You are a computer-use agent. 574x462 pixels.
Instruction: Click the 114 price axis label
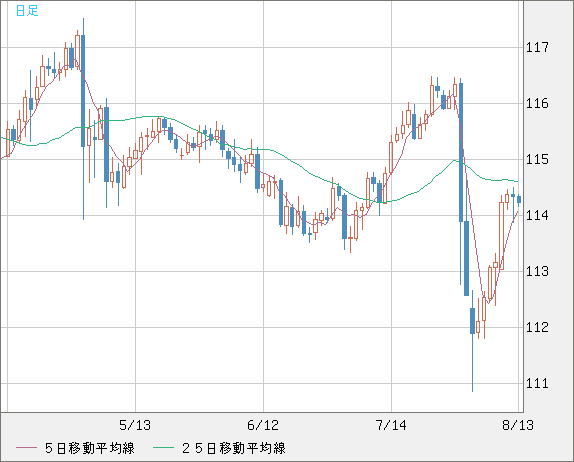click(537, 216)
